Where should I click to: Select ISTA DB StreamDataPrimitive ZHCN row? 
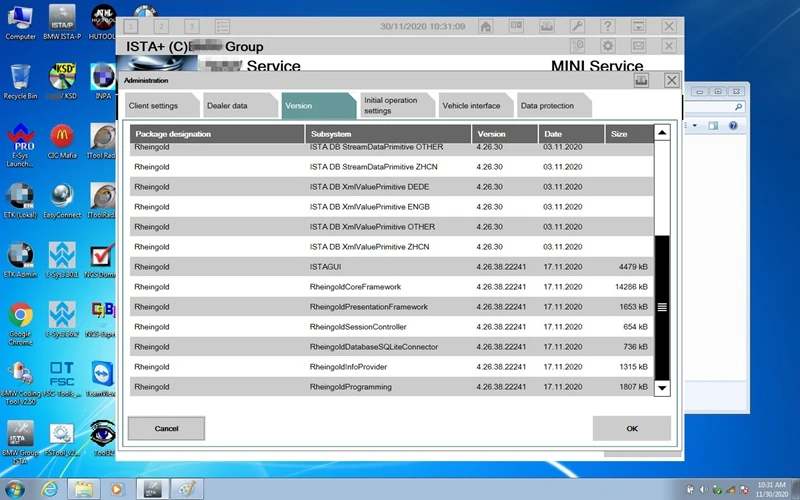[391, 166]
